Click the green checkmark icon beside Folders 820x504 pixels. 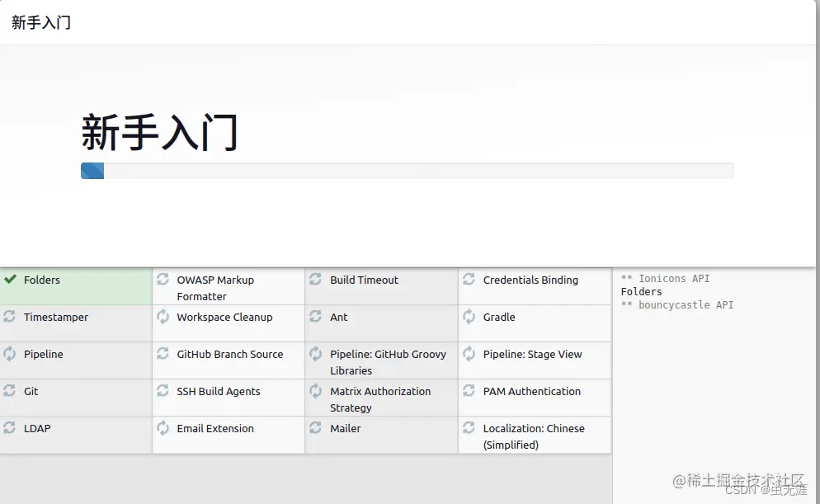tap(10, 279)
